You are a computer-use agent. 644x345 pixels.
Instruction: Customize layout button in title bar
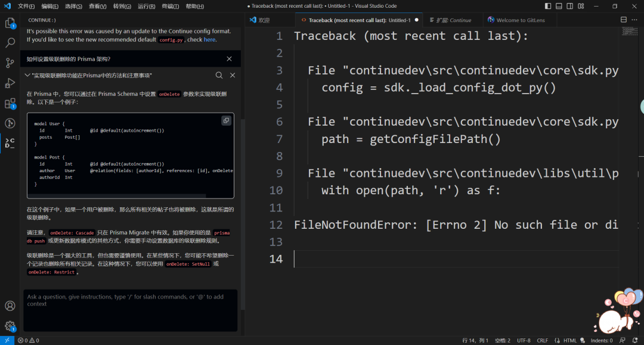pos(581,6)
